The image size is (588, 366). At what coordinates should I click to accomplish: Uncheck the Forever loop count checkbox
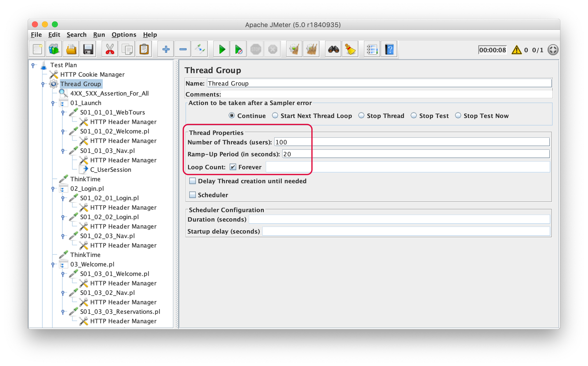point(233,167)
